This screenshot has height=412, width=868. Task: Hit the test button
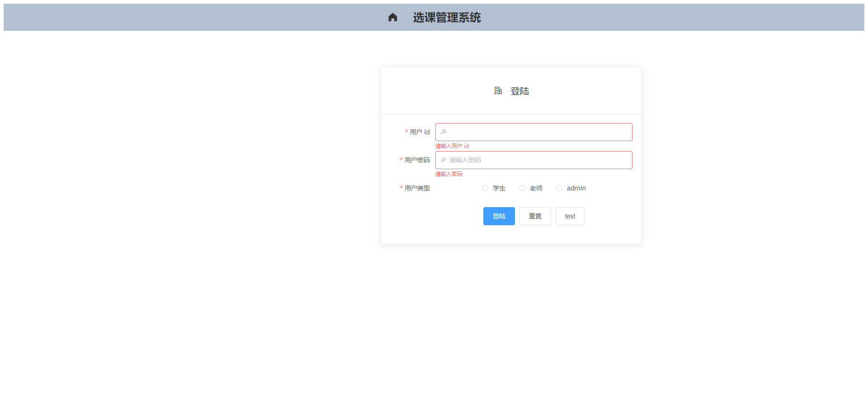570,216
